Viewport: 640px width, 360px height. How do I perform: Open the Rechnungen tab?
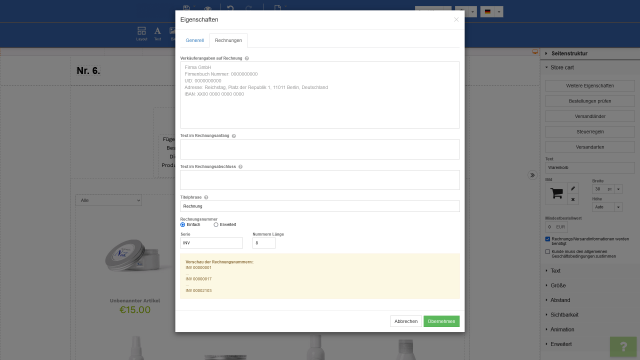228,40
